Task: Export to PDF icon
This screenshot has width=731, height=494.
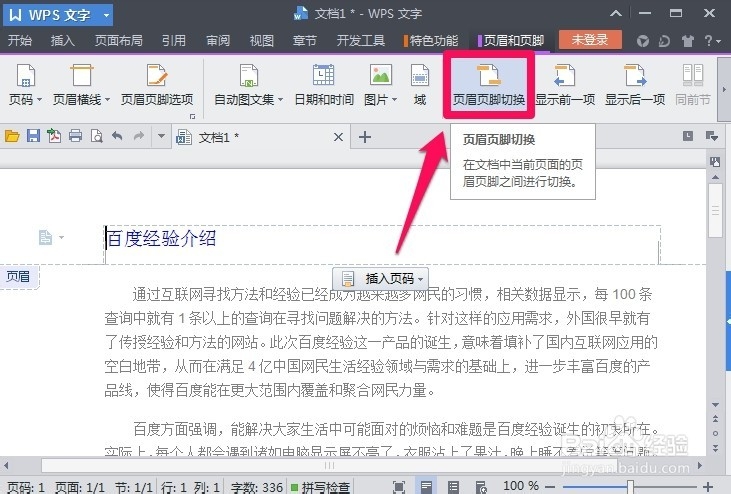Action: click(54, 136)
